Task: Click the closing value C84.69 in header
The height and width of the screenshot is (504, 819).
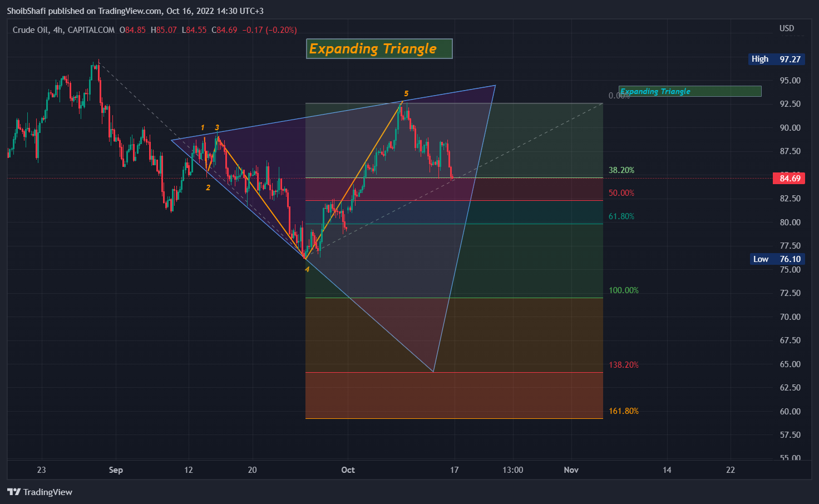Action: pos(224,30)
